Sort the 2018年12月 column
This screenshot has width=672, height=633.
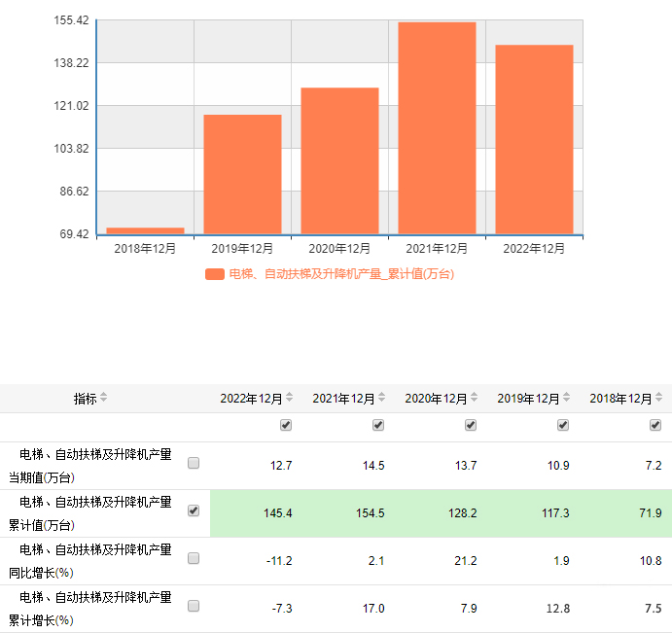658,398
